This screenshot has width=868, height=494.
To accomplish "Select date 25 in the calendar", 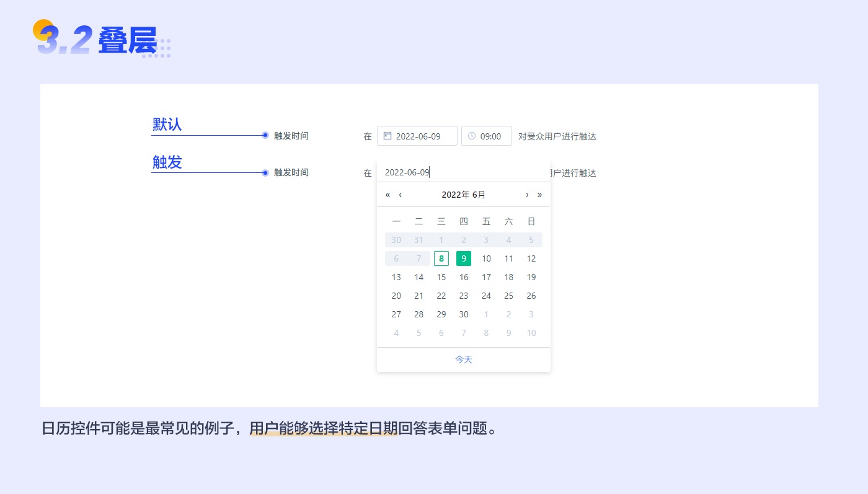I will [x=508, y=296].
